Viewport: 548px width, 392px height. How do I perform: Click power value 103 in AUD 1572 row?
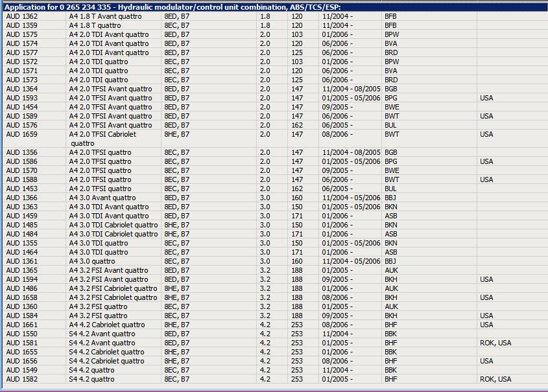pos(297,62)
